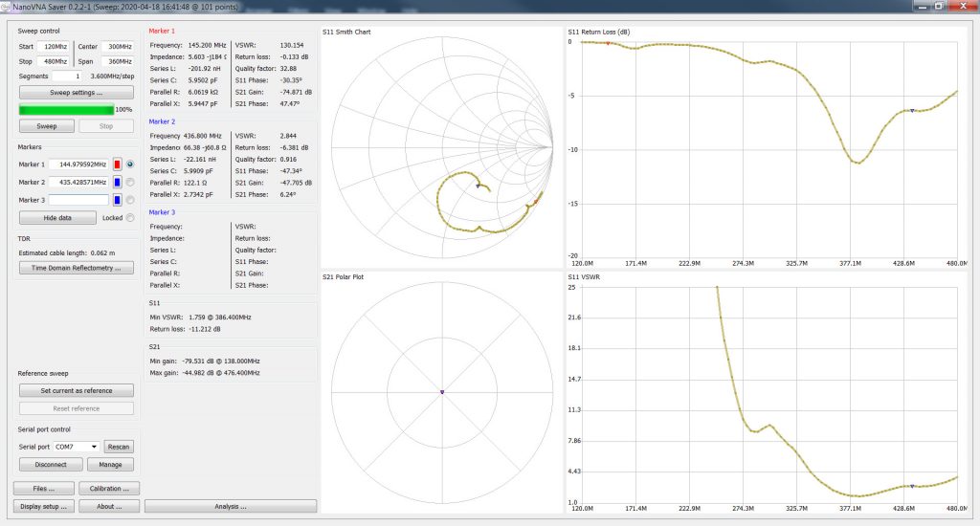The width and height of the screenshot is (980, 526).
Task: Click the Analysis button
Action: pyautogui.click(x=231, y=506)
